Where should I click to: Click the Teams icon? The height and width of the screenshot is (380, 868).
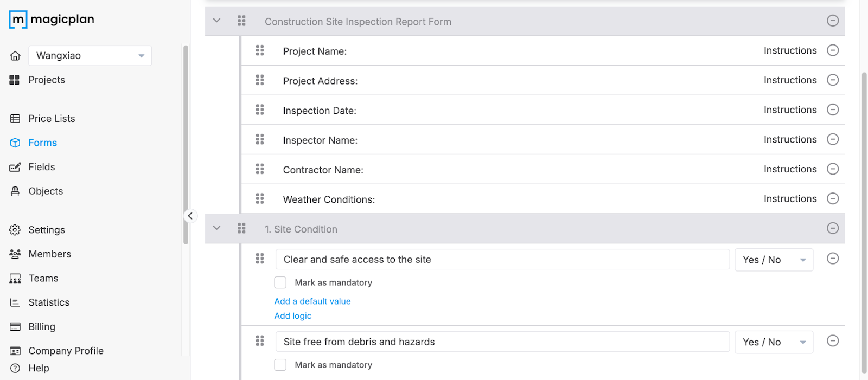tap(15, 279)
